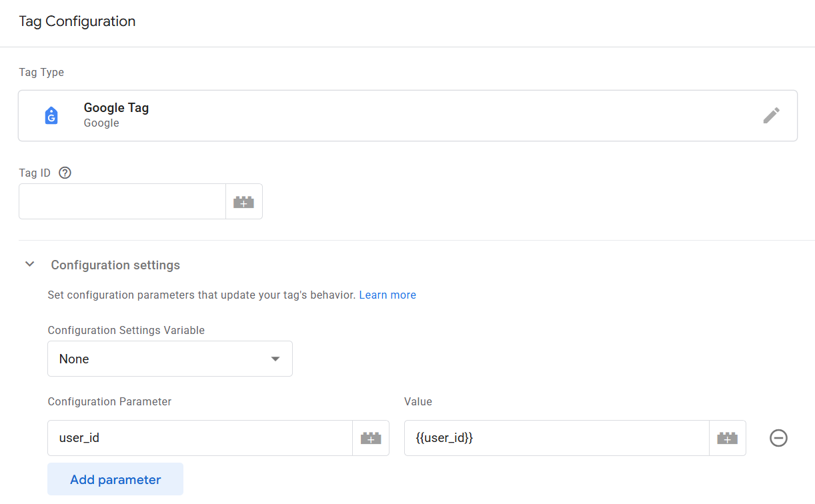
Task: Remove the user_id parameter row
Action: [778, 438]
